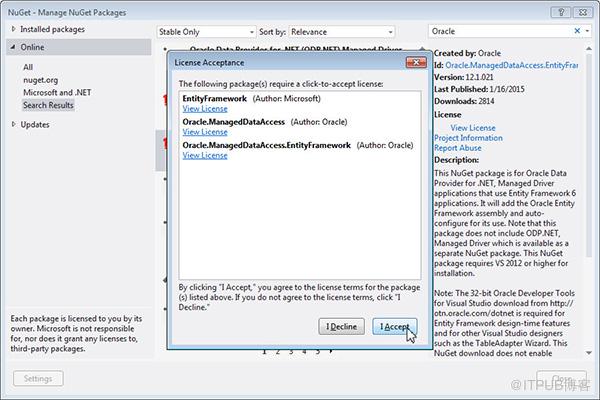Viewport: 600px width, 400px height.
Task: Close the Manage NuGet Packages window
Action: [x=583, y=12]
